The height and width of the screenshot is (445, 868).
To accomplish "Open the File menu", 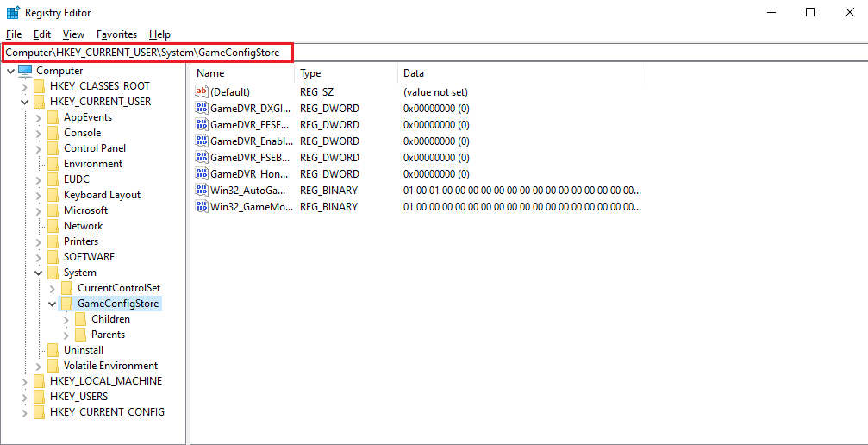I will point(14,34).
